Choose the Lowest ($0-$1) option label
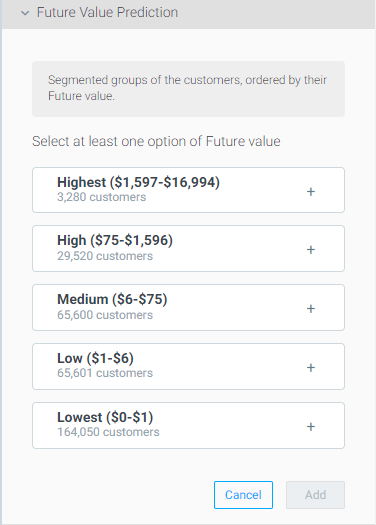376x525 pixels. coord(105,417)
